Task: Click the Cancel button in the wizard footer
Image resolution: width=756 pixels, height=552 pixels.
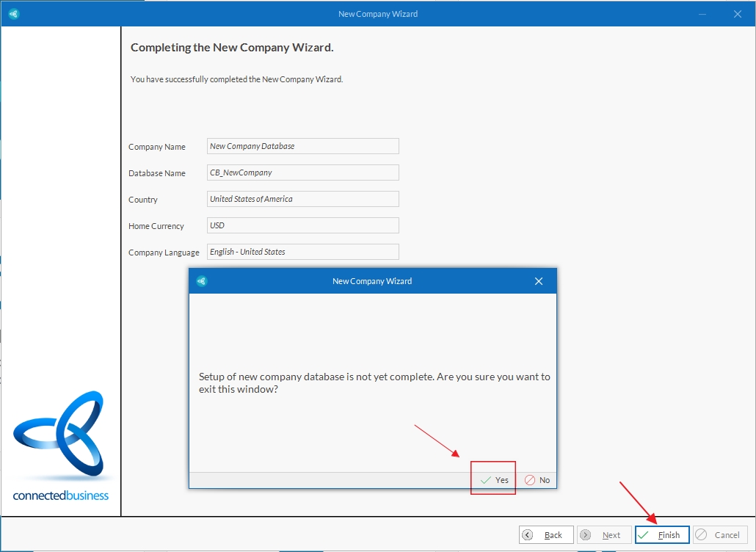Action: click(720, 535)
